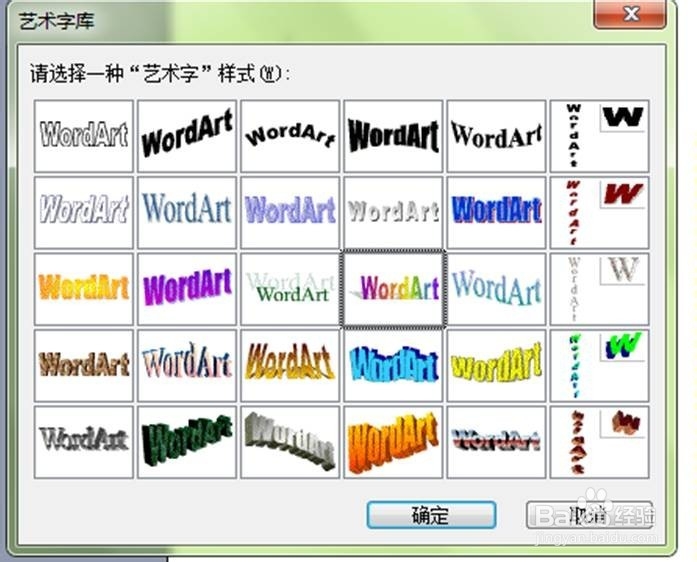This screenshot has height=562, width=697.
Task: Pick the green serif reflected WordArt style
Action: tap(290, 289)
